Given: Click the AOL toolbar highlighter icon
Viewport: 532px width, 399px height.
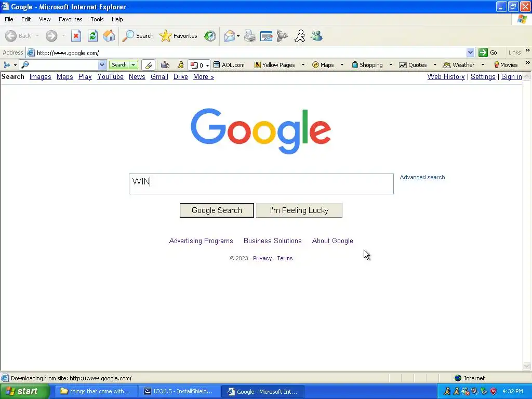Looking at the screenshot, I should pos(148,65).
